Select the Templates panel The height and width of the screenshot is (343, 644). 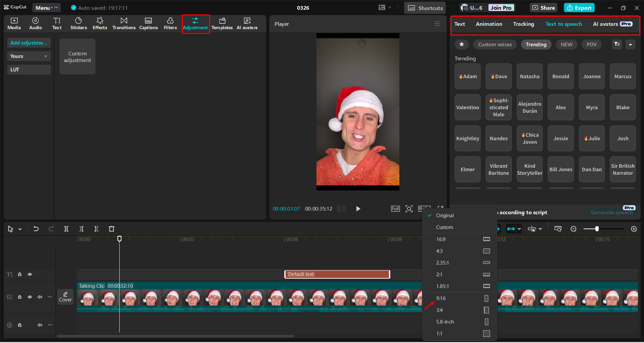point(222,23)
